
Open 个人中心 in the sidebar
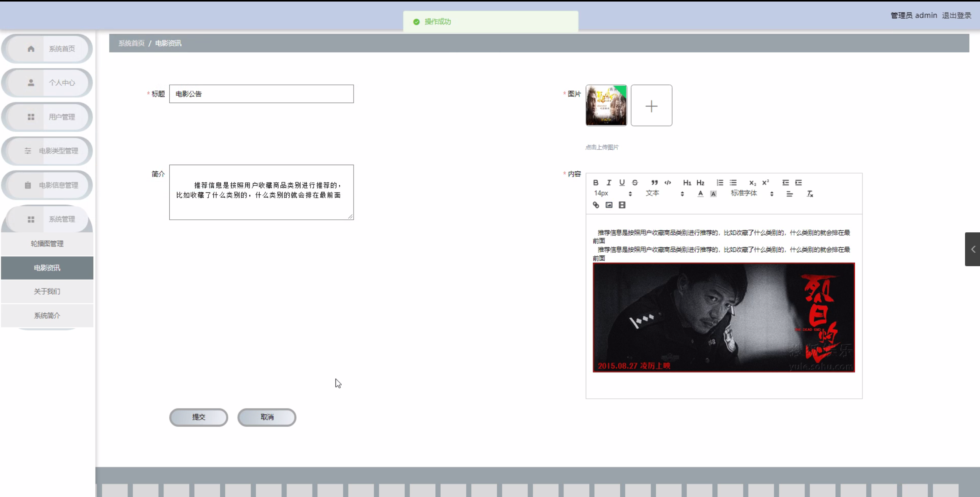[47, 83]
